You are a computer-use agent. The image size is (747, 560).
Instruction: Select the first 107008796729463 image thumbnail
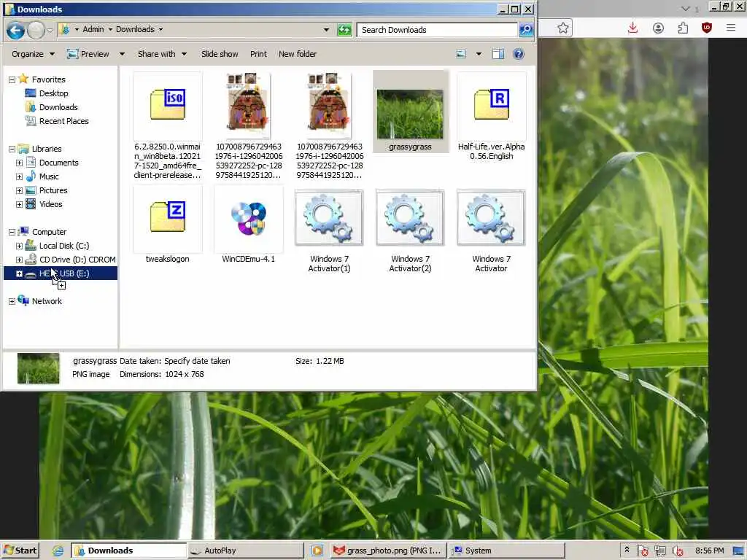249,105
